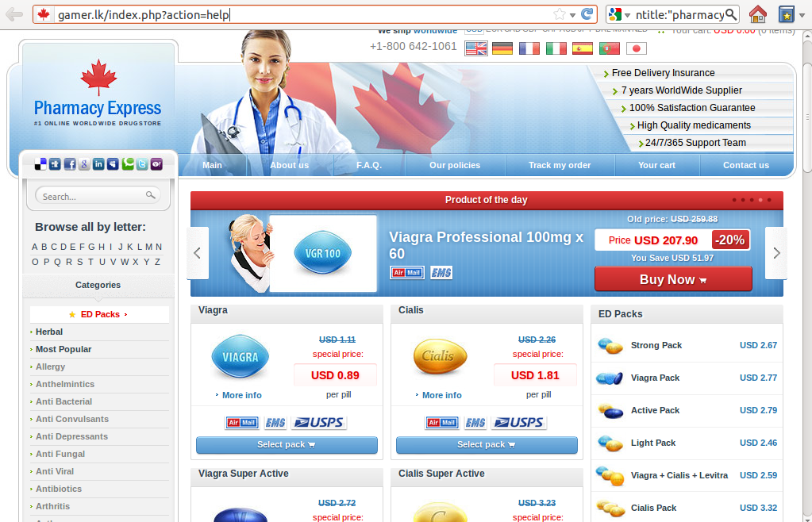This screenshot has height=522, width=812.
Task: Share page via the Facebook icon
Action: (x=69, y=164)
